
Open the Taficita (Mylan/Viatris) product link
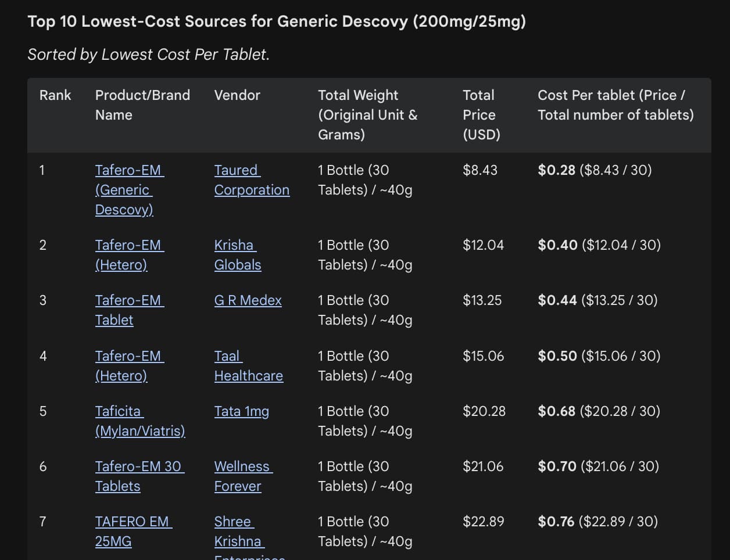point(139,421)
